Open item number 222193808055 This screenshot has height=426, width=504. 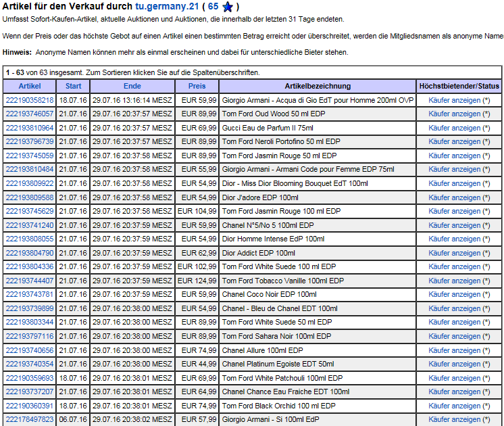30,239
